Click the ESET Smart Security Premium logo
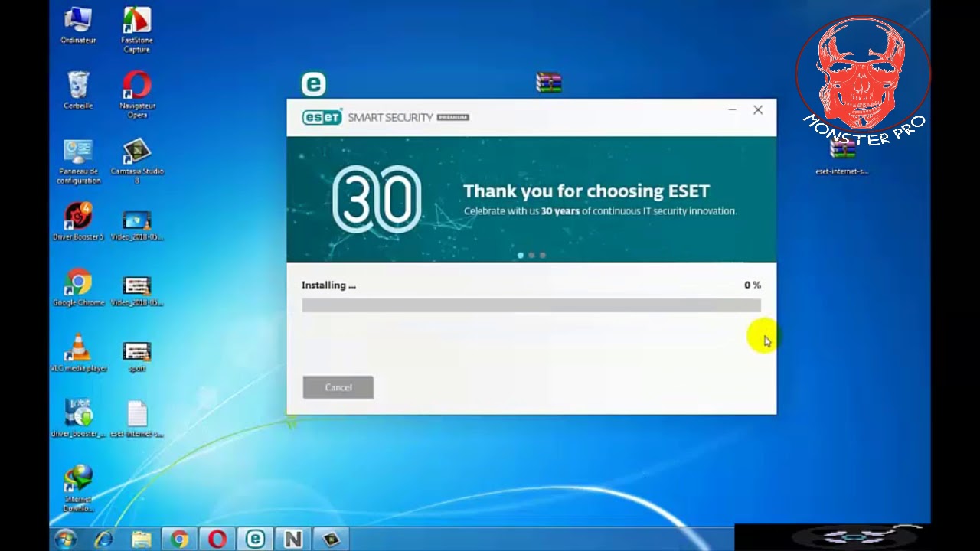 pyautogui.click(x=385, y=117)
